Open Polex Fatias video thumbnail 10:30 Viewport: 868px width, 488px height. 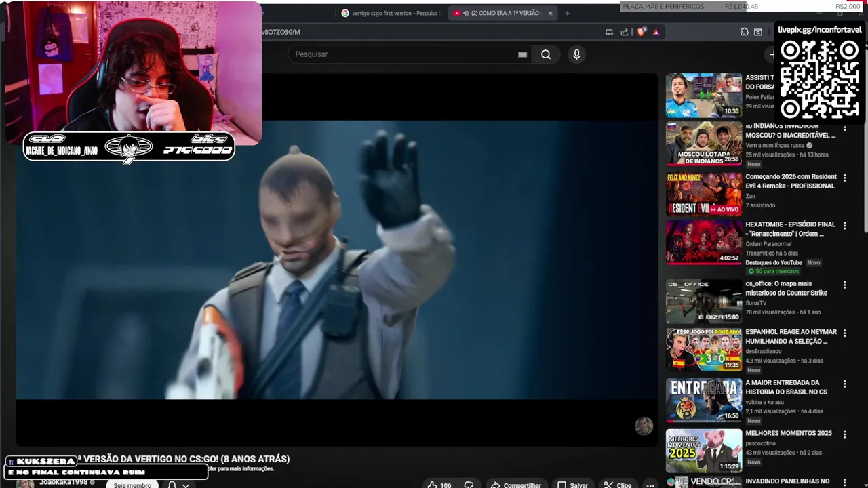click(x=703, y=96)
